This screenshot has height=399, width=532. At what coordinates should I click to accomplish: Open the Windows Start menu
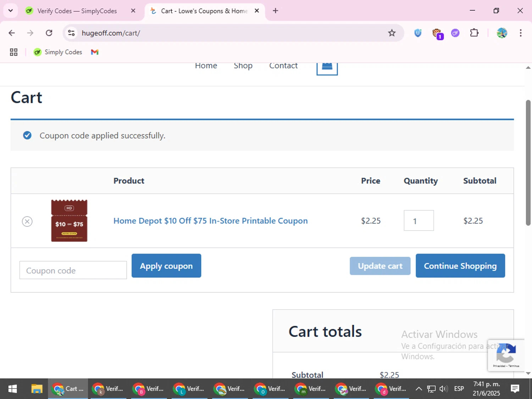click(12, 389)
